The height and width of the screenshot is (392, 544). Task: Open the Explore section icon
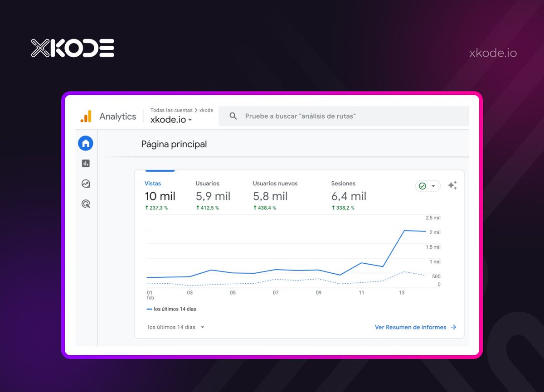[86, 184]
